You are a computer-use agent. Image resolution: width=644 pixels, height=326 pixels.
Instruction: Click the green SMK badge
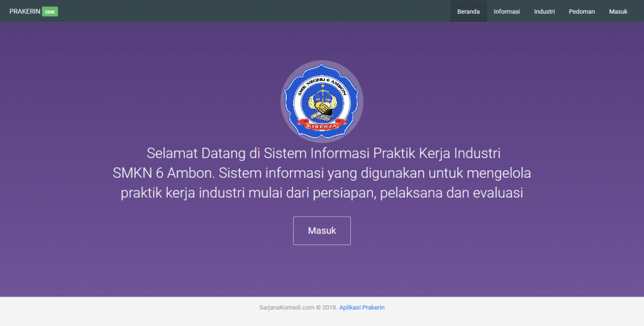click(x=50, y=11)
